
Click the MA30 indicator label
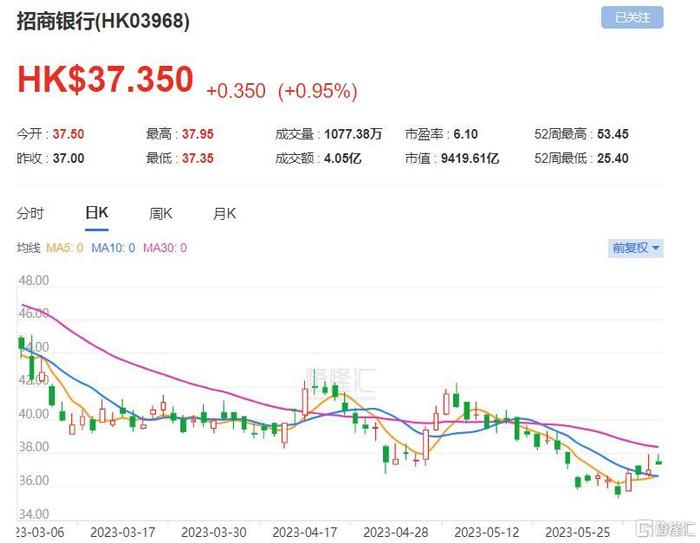click(x=165, y=248)
